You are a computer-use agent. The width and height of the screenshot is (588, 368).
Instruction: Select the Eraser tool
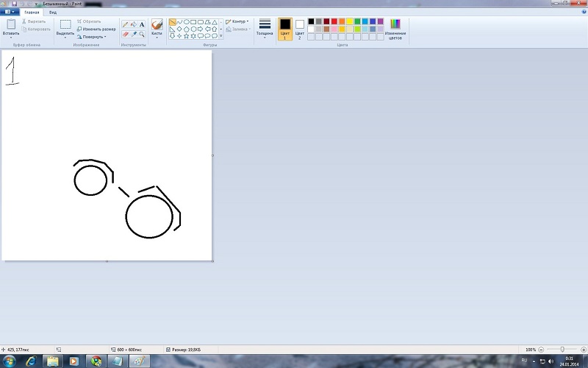pyautogui.click(x=125, y=34)
